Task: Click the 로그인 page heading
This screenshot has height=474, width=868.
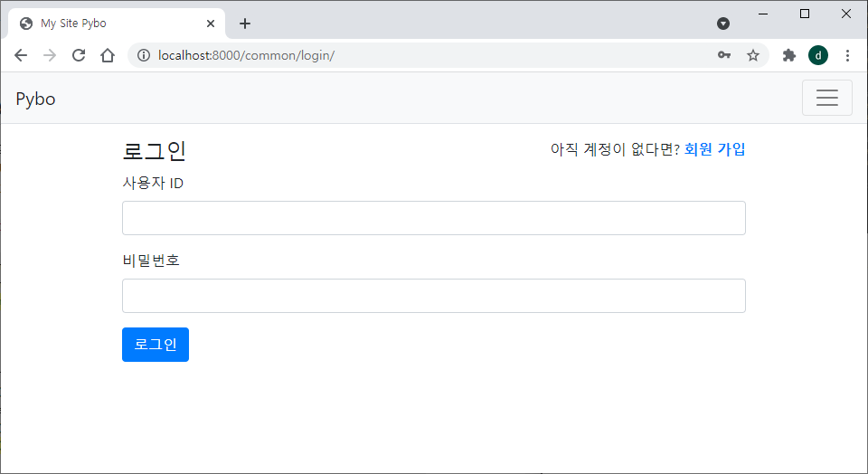Action: 155,151
